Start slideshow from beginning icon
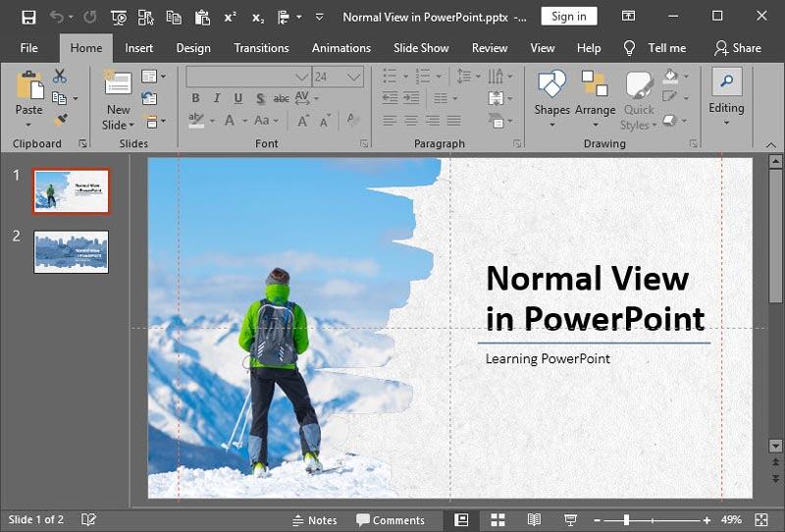Screen dimensions: 785x532 (x=119, y=18)
